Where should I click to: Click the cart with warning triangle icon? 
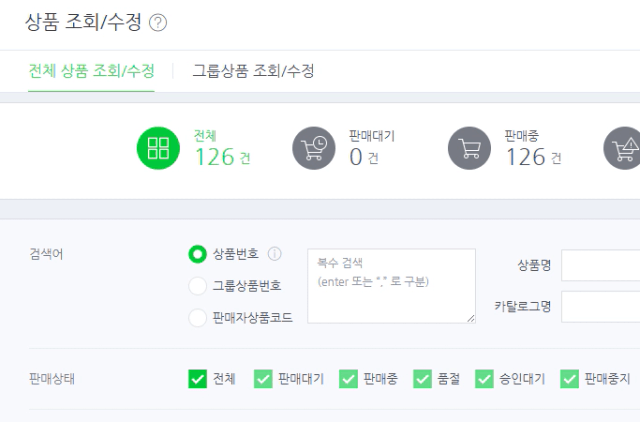(x=622, y=148)
